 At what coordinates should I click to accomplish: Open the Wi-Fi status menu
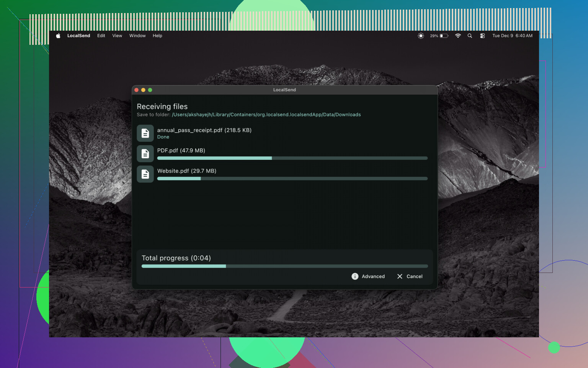458,36
